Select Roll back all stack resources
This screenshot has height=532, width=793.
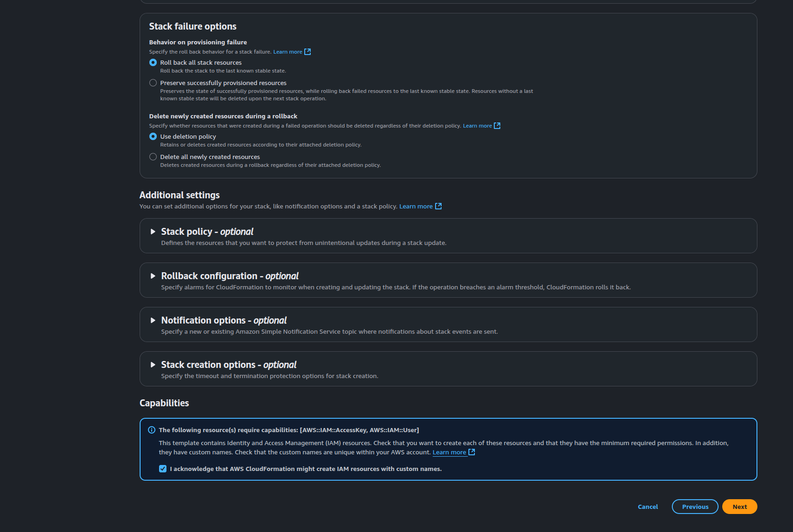[153, 62]
